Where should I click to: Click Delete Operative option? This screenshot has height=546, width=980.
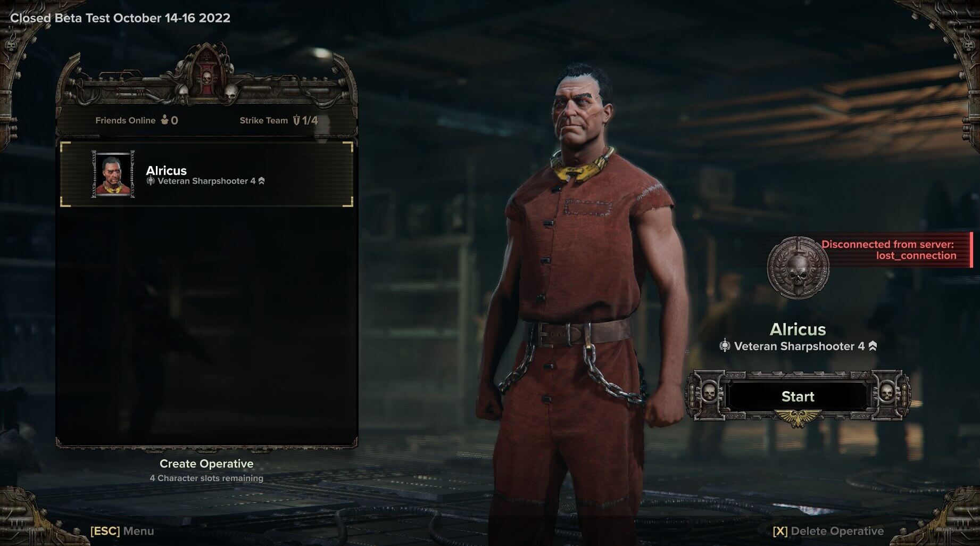(x=828, y=531)
